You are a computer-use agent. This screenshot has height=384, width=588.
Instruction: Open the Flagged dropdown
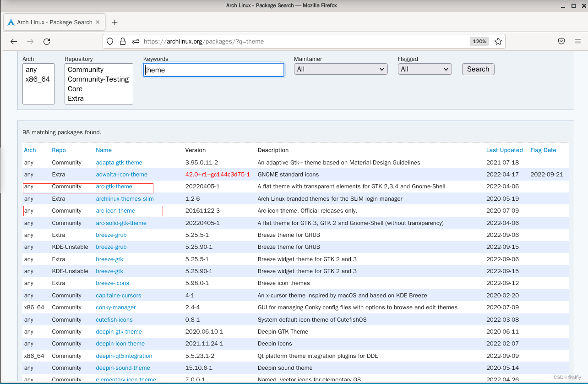pyautogui.click(x=425, y=69)
